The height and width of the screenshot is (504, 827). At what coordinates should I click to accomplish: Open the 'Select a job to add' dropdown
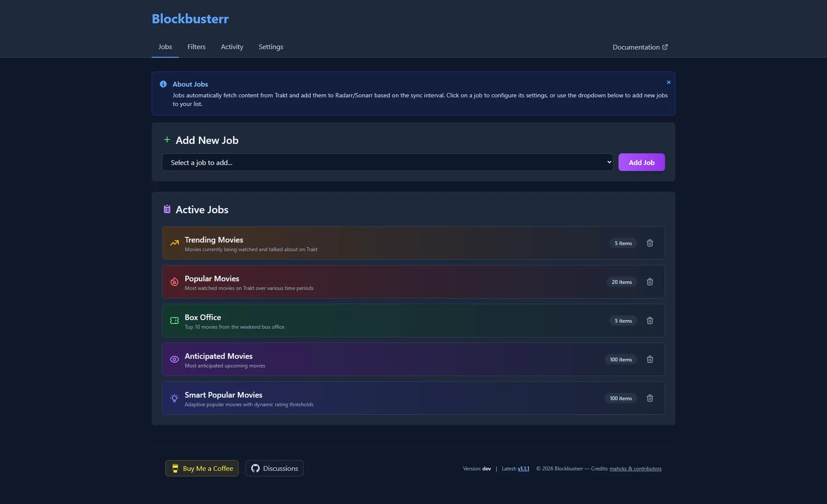(387, 162)
